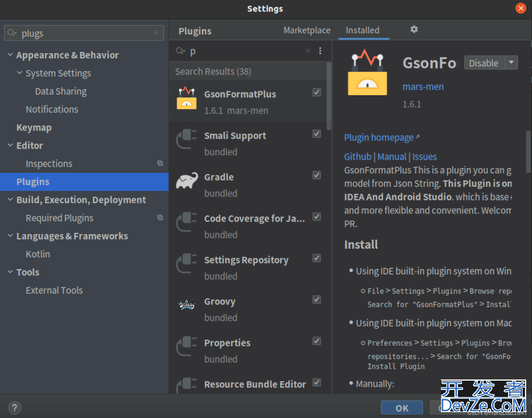Image resolution: width=532 pixels, height=418 pixels.
Task: Select the Gradle plugin row
Action: click(249, 184)
